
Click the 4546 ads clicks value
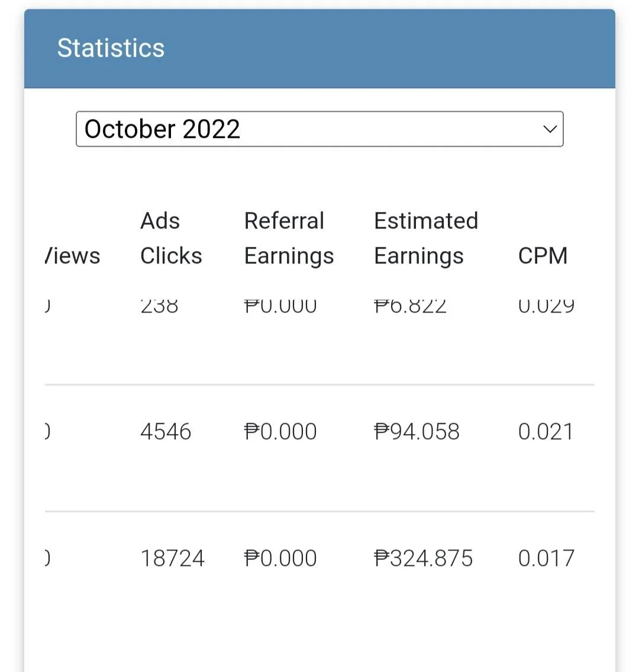(x=166, y=432)
